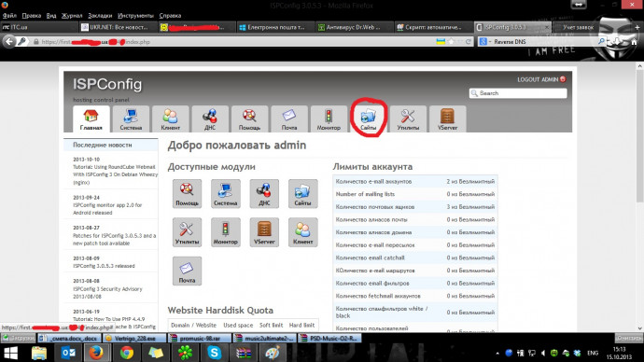Open the RoundCube Webmail tutorial news link
644x362 pixels.
pos(115,174)
